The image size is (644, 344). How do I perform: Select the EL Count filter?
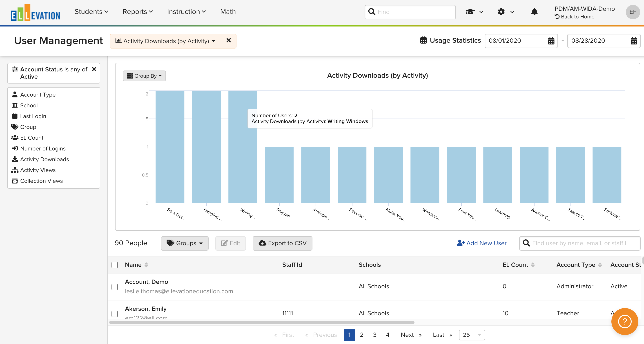coord(32,138)
